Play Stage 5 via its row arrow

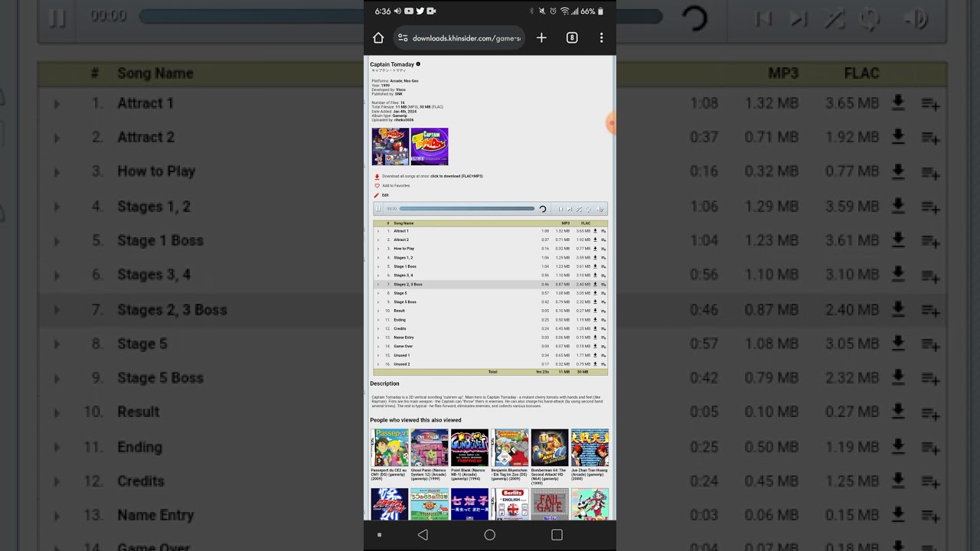pos(378,293)
